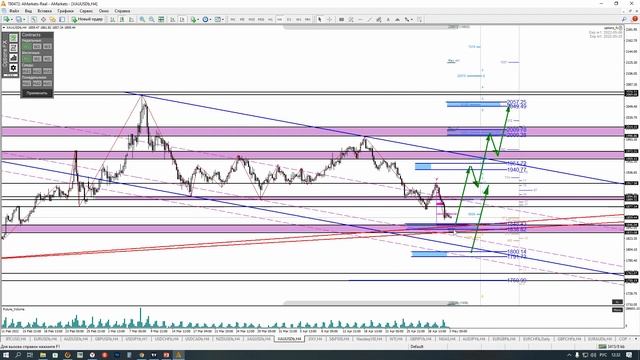Expand the periods dropdown arrow
The image size is (640, 360).
(211, 20)
